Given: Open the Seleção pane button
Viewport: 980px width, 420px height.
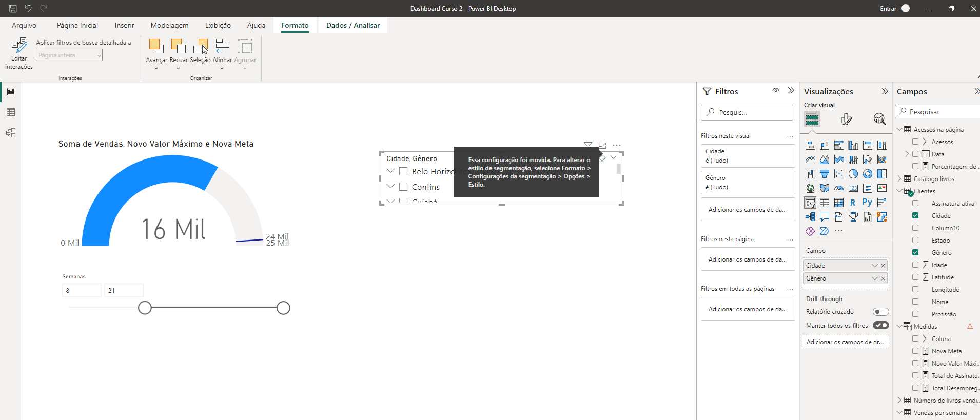Looking at the screenshot, I should click(x=200, y=51).
